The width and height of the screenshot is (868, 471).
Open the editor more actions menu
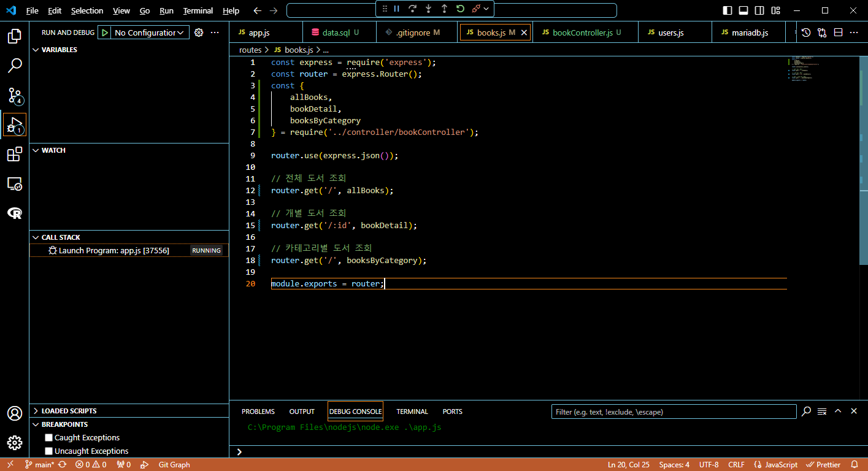[x=854, y=33]
